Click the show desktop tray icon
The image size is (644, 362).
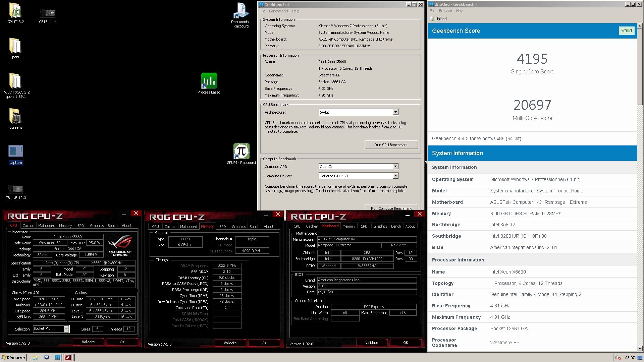pyautogui.click(x=640, y=358)
